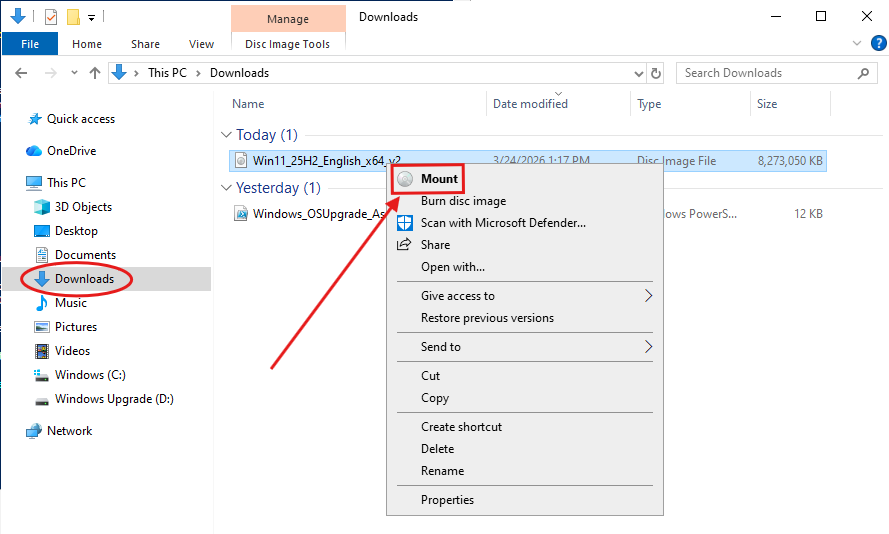Refresh the Downloads folder view
The height and width of the screenshot is (534, 889).
656,73
